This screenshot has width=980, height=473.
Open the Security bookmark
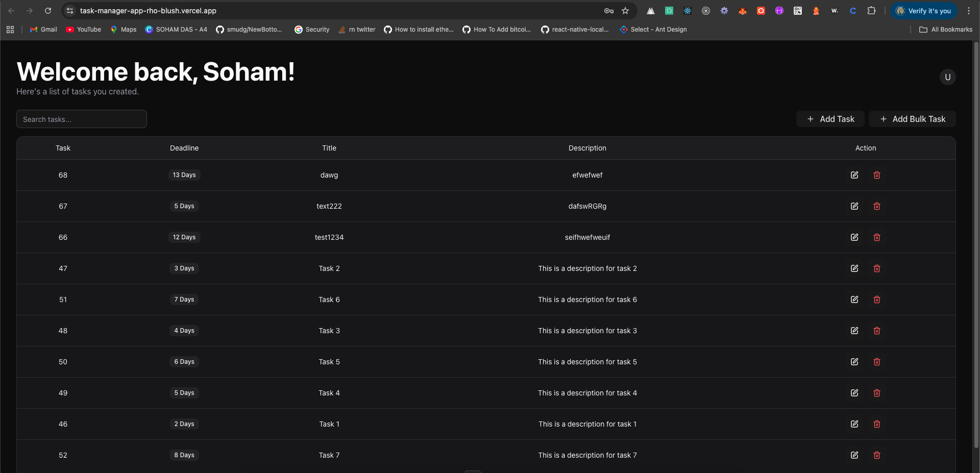point(312,30)
